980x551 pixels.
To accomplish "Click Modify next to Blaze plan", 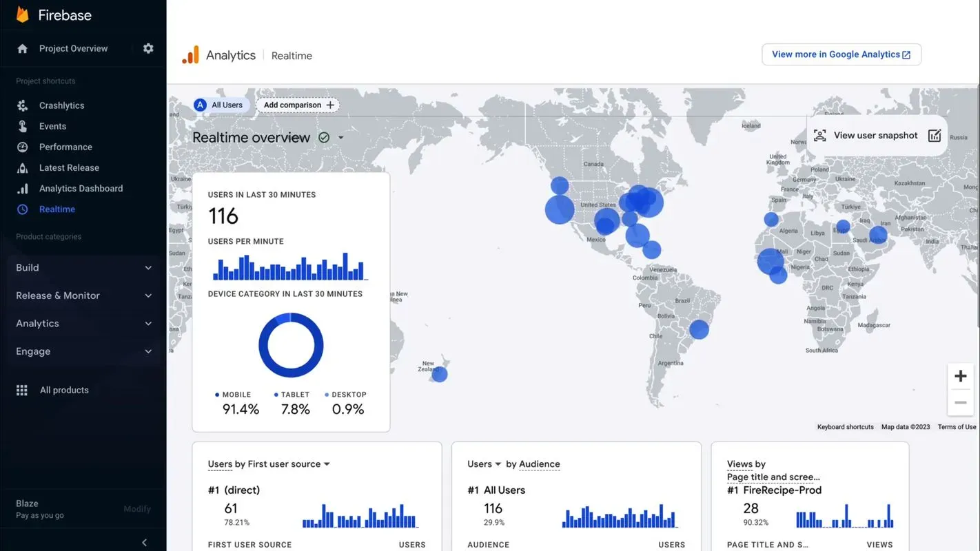I will point(137,509).
